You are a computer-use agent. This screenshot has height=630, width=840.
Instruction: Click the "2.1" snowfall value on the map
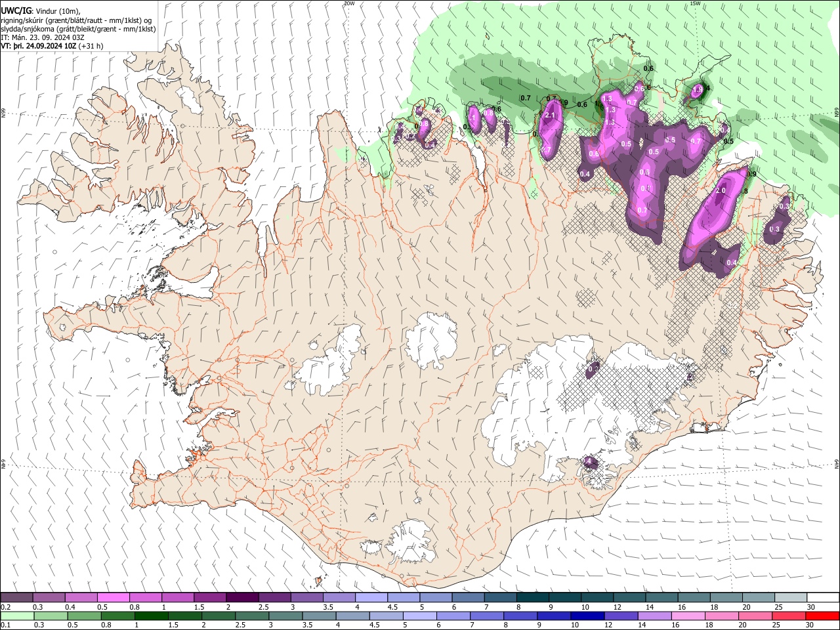(551, 115)
